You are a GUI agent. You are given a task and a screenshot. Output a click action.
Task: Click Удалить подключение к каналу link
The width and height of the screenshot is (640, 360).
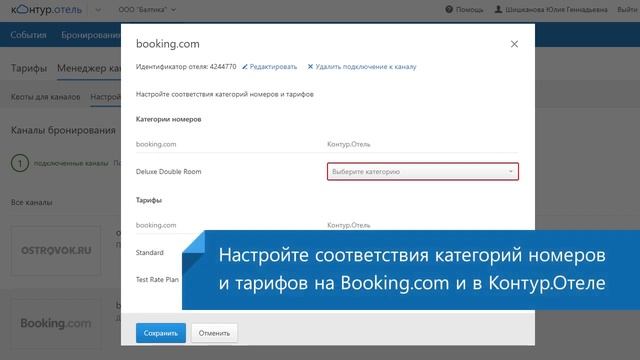pos(366,67)
